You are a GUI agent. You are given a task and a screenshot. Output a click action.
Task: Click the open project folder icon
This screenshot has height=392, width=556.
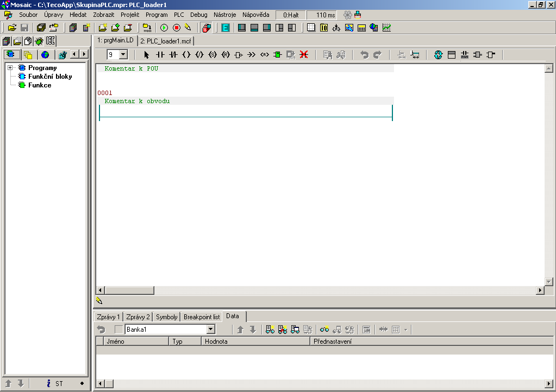tap(12, 28)
